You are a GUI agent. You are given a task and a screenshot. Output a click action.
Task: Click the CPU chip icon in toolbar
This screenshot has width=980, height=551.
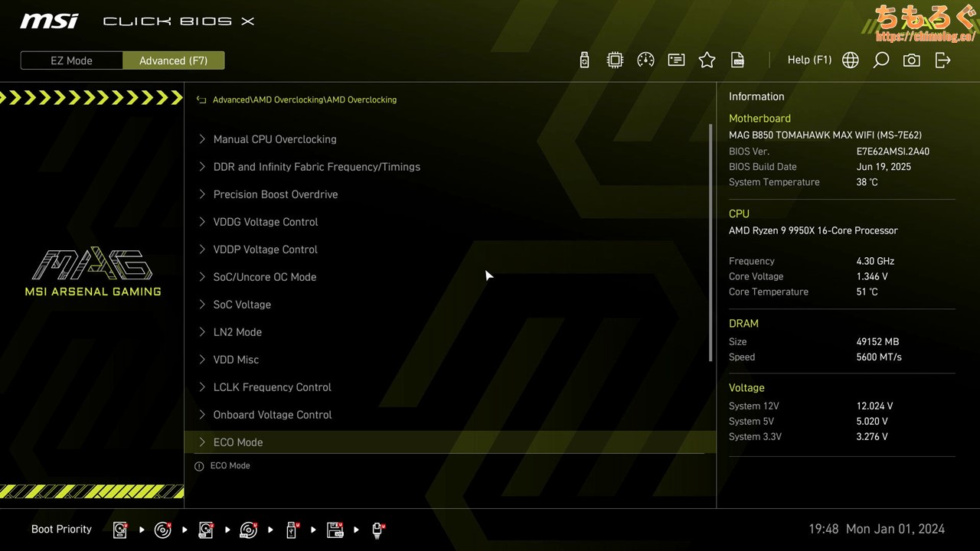click(615, 60)
